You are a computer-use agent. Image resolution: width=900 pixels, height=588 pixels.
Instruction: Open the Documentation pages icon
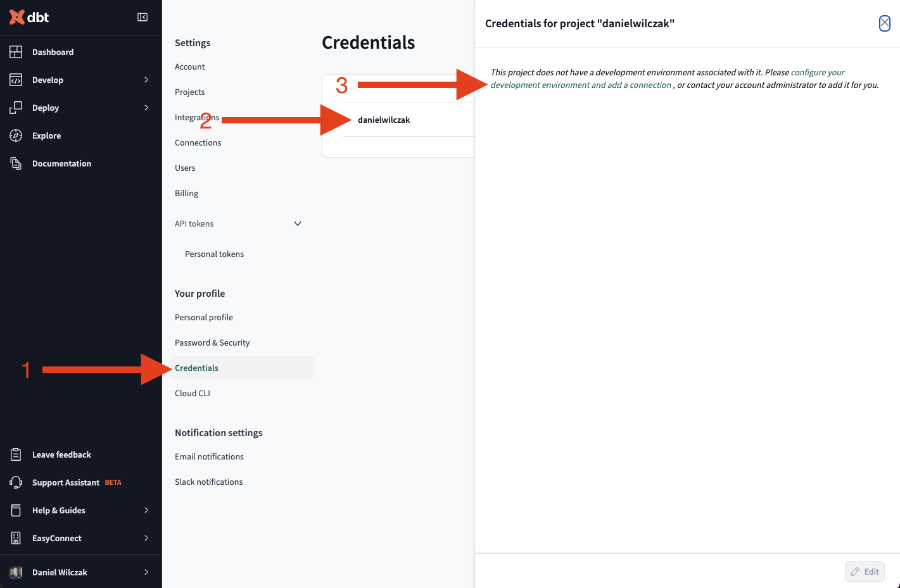[x=16, y=163]
